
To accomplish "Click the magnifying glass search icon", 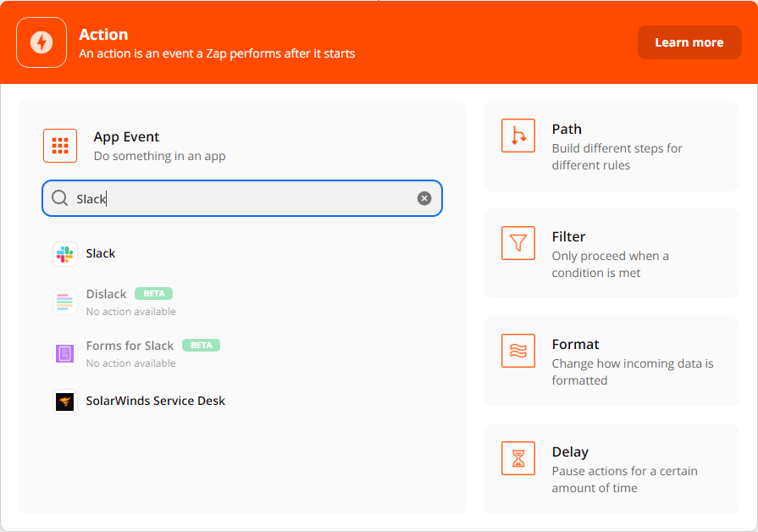I will pyautogui.click(x=60, y=198).
